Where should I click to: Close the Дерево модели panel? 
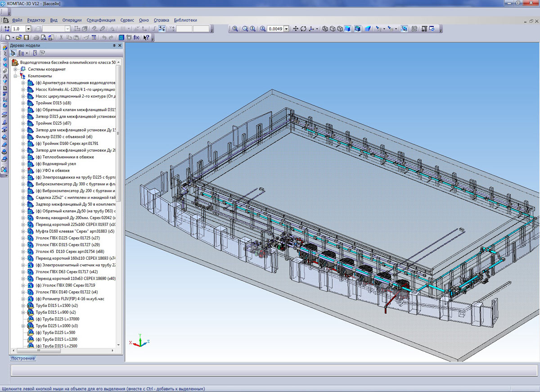(120, 45)
